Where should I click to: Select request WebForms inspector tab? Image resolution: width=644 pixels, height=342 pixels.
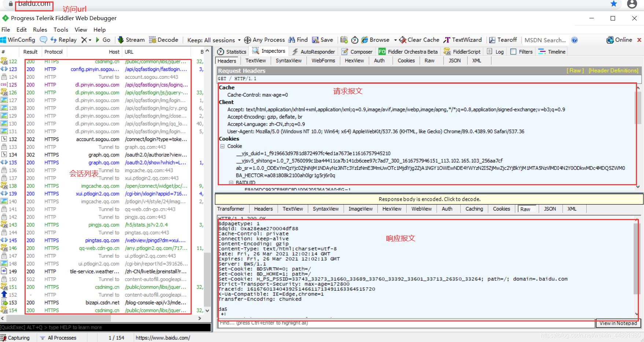(x=323, y=61)
